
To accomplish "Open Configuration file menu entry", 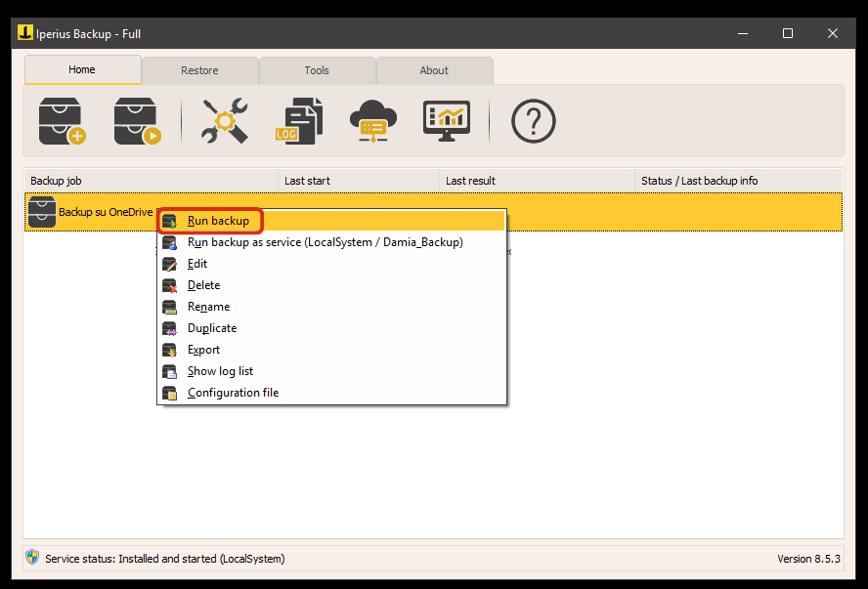I will point(331,394).
